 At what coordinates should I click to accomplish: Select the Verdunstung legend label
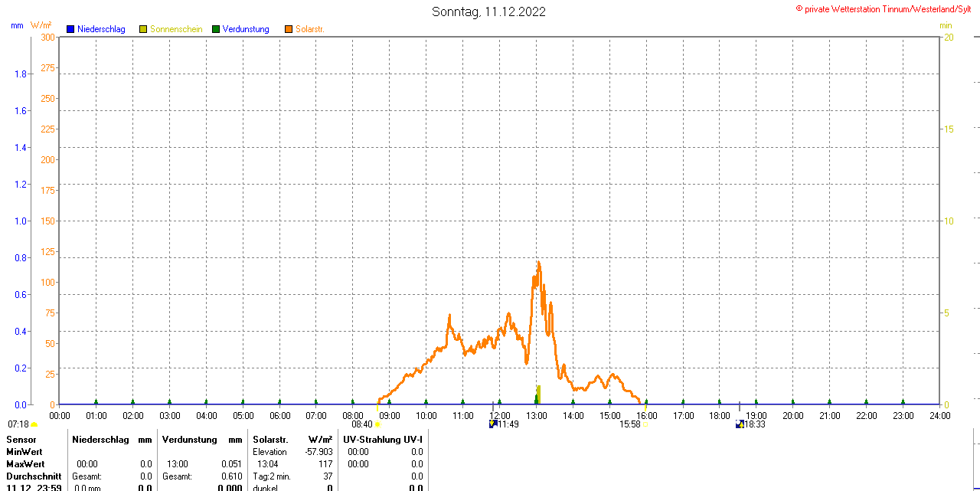coord(246,29)
